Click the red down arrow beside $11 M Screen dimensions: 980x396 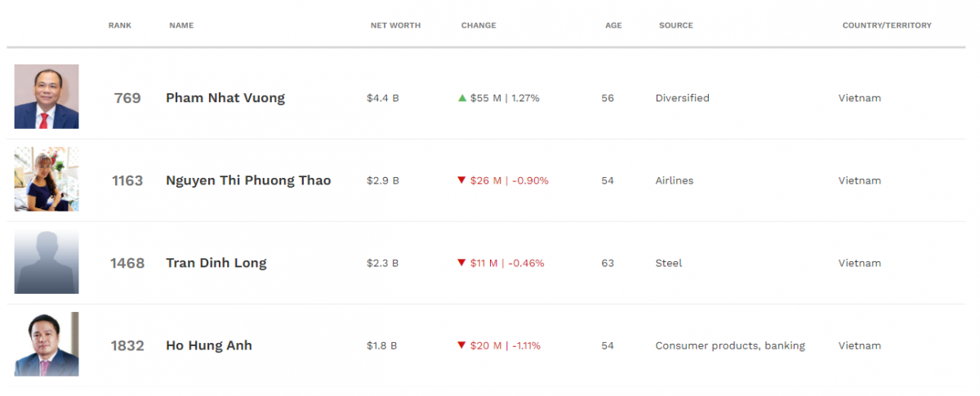point(461,263)
